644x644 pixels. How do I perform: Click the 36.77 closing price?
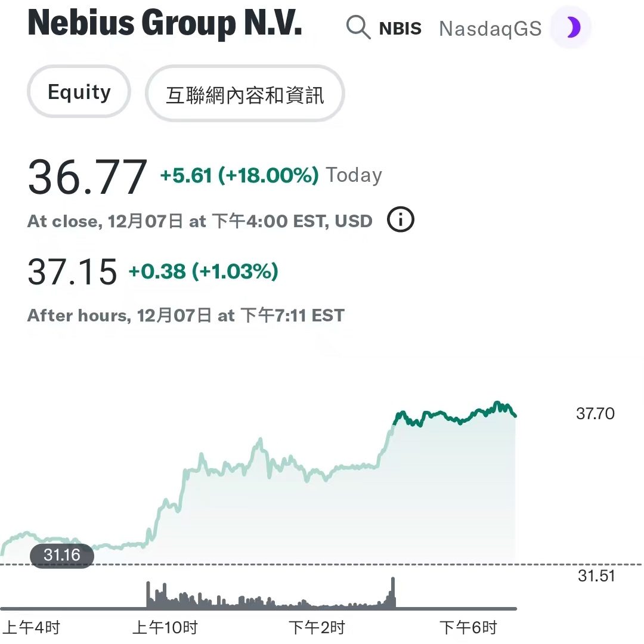(88, 177)
